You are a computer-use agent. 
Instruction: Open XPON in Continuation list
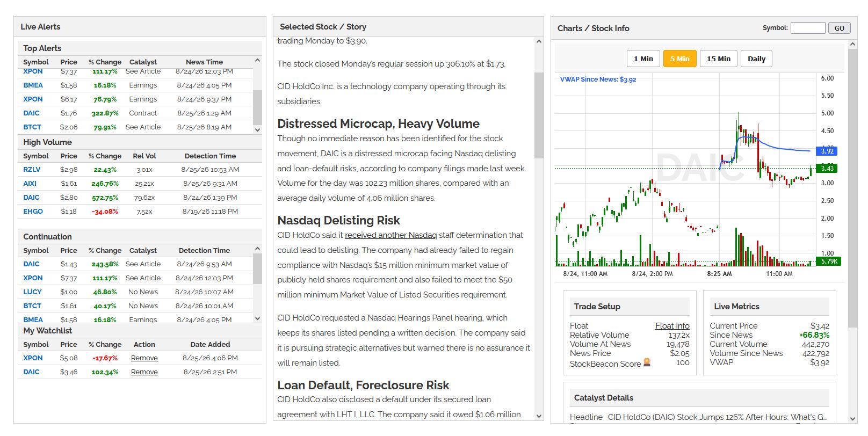[33, 278]
